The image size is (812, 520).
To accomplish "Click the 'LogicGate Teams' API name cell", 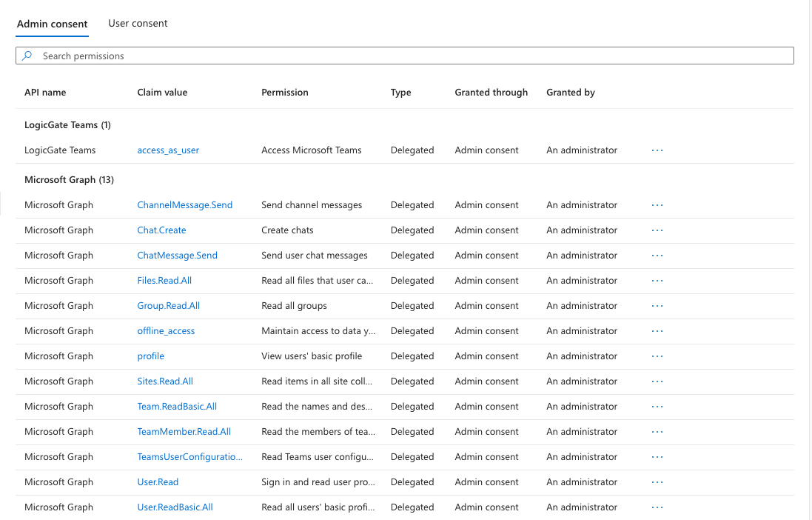I will pos(60,150).
